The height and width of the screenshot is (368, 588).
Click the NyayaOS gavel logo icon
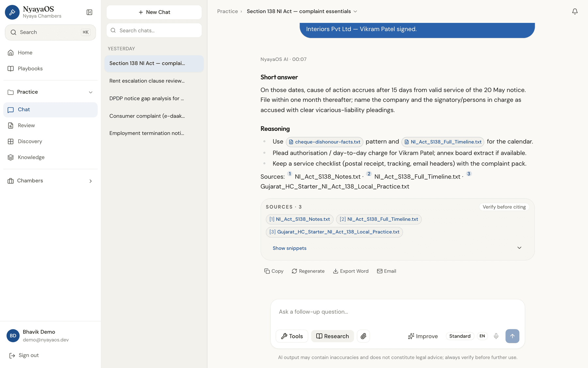point(12,12)
